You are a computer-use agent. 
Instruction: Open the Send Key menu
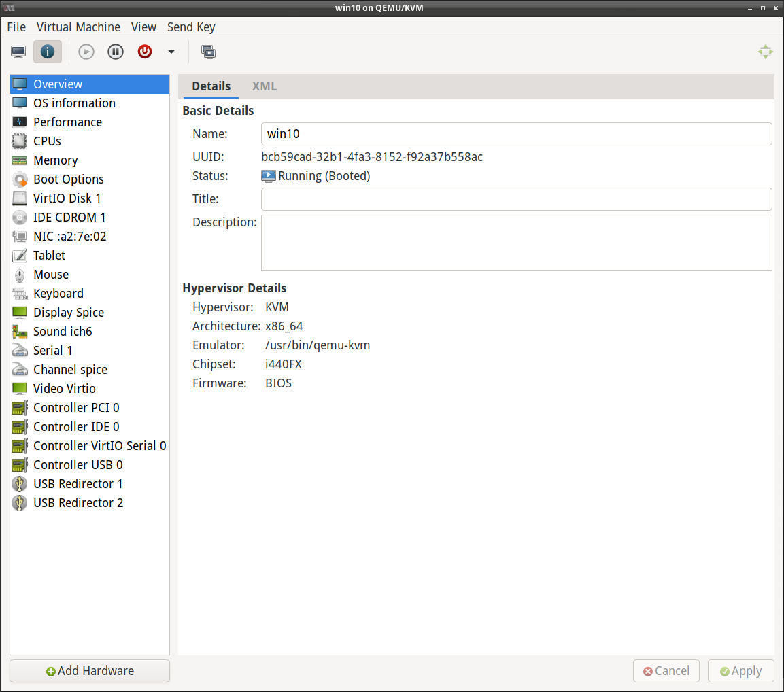pos(191,27)
